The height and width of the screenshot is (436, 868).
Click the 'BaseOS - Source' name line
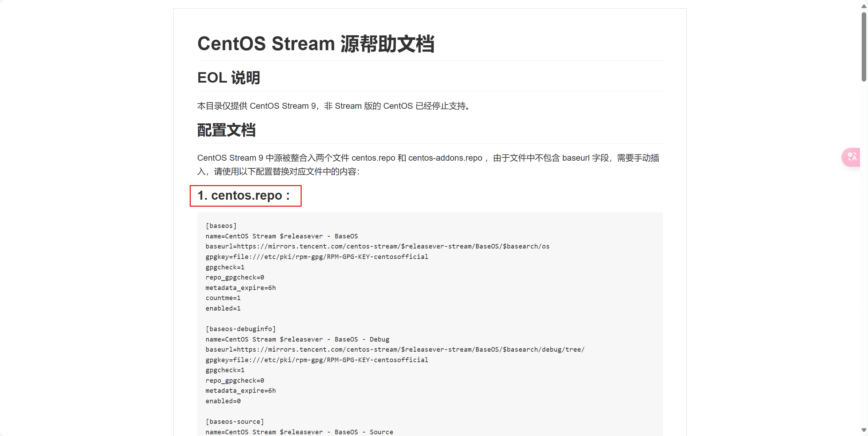[300, 432]
